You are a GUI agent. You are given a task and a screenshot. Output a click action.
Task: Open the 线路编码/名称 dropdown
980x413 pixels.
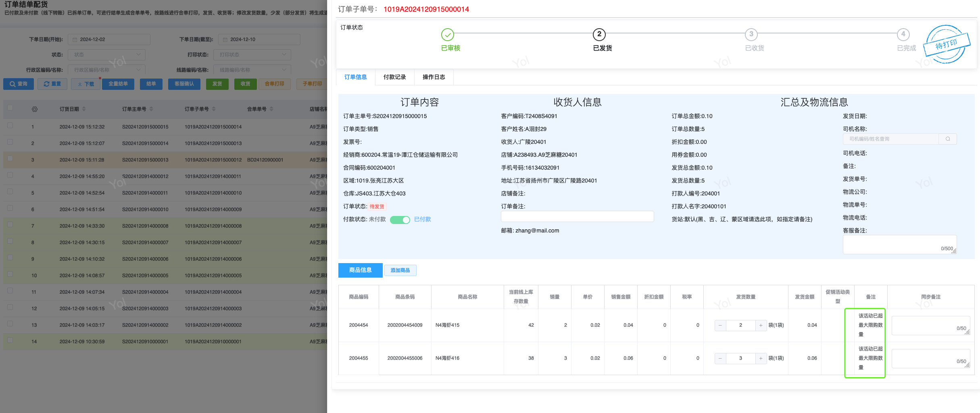click(252, 70)
